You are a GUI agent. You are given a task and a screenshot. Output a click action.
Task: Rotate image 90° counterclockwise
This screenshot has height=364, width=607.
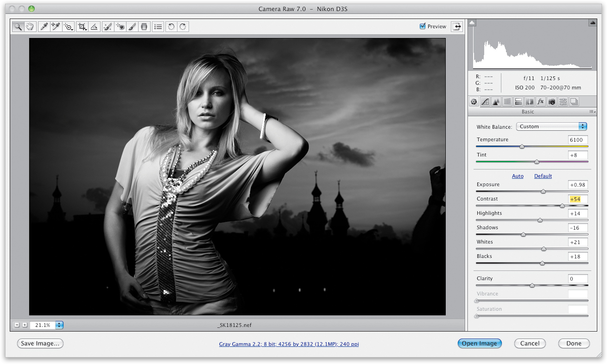tap(171, 27)
